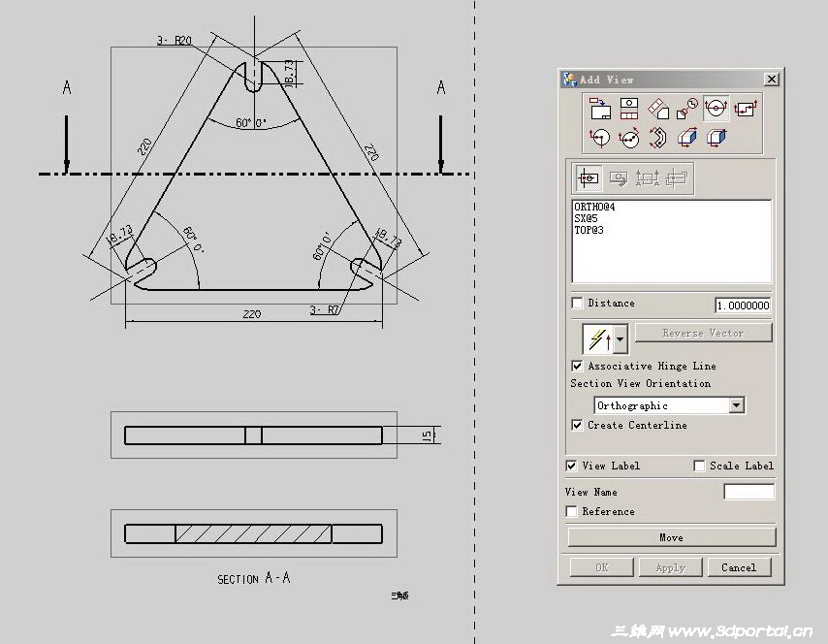Viewport: 828px width, 644px height.
Task: Open the vector method dropdown arrow
Action: 621,339
